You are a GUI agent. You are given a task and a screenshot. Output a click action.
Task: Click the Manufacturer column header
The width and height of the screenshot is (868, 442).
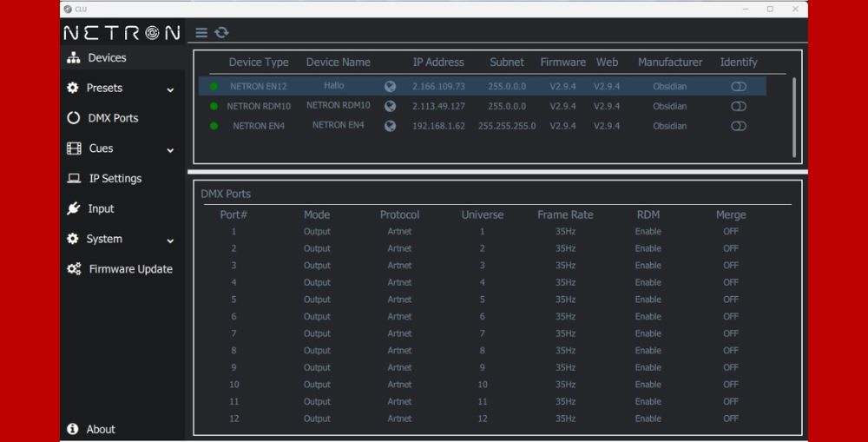(x=670, y=62)
